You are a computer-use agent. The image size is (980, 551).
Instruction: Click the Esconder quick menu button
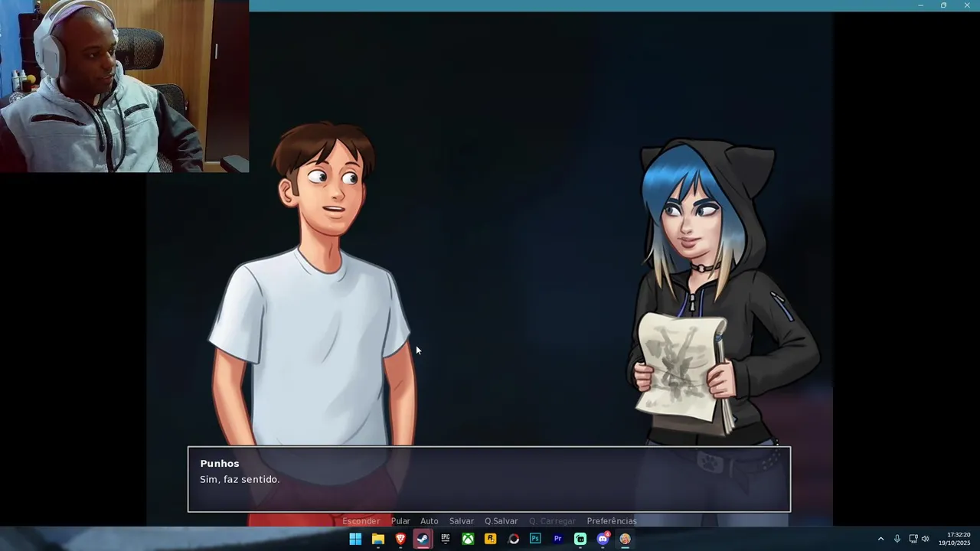pos(361,521)
